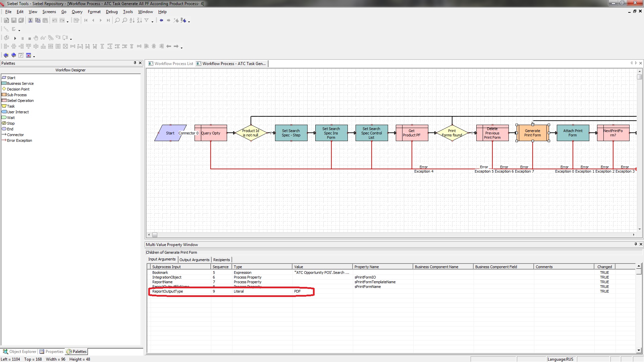Click the filter funnel query icon
This screenshot has width=644, height=362.
[147, 20]
